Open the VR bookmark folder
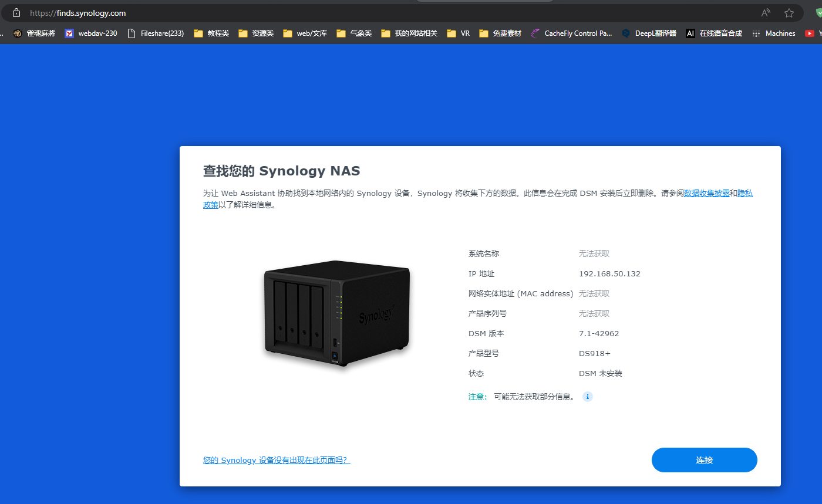This screenshot has height=504, width=822. (x=458, y=33)
